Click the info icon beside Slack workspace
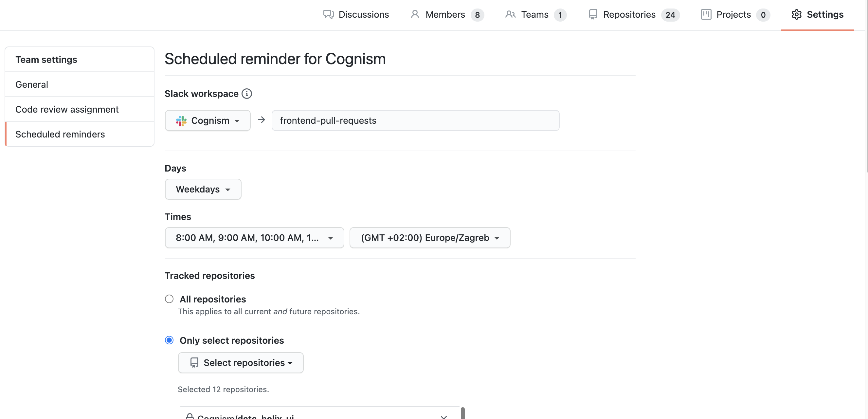The image size is (868, 419). (247, 94)
